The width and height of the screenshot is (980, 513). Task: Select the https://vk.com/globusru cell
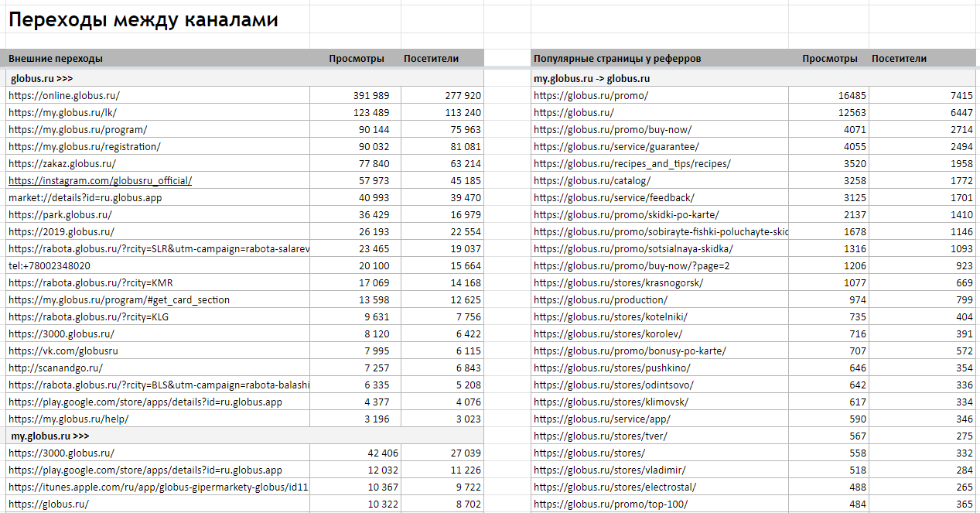point(158,351)
